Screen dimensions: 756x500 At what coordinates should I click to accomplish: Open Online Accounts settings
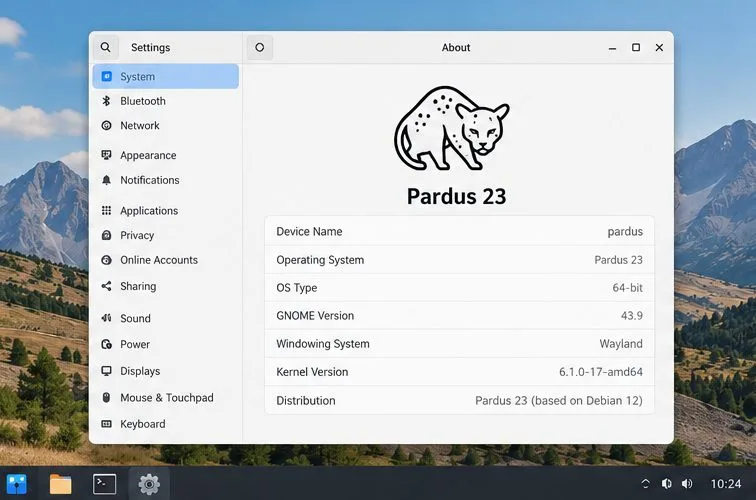coord(159,260)
